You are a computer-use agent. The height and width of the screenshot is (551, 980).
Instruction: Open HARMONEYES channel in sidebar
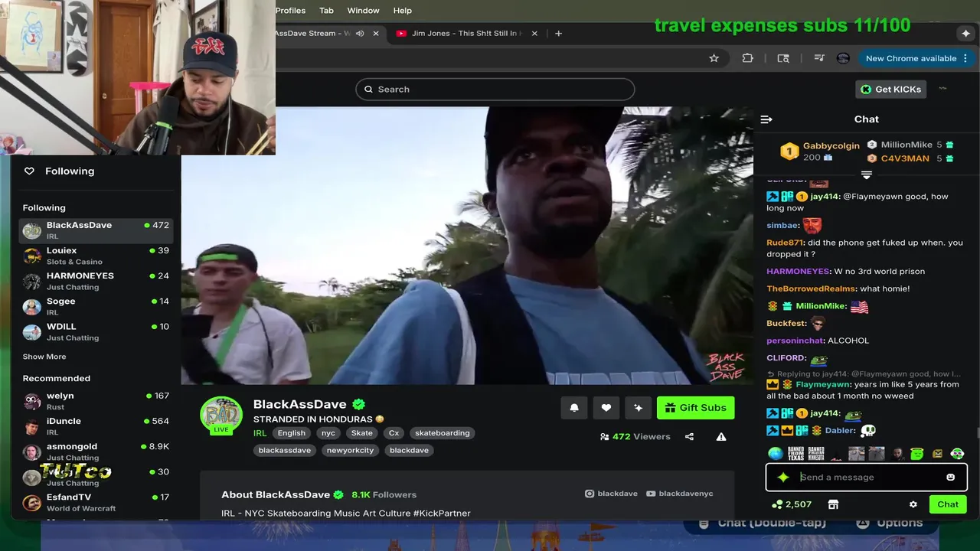pyautogui.click(x=96, y=281)
